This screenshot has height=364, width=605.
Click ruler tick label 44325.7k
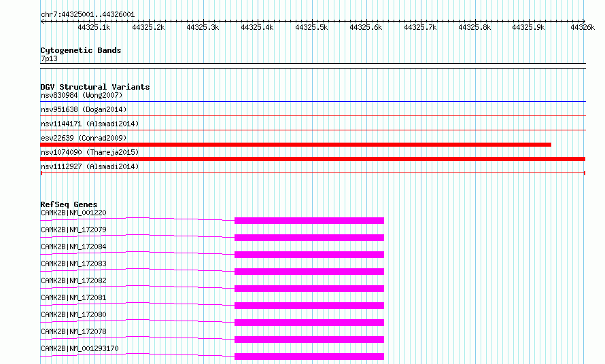coord(420,27)
